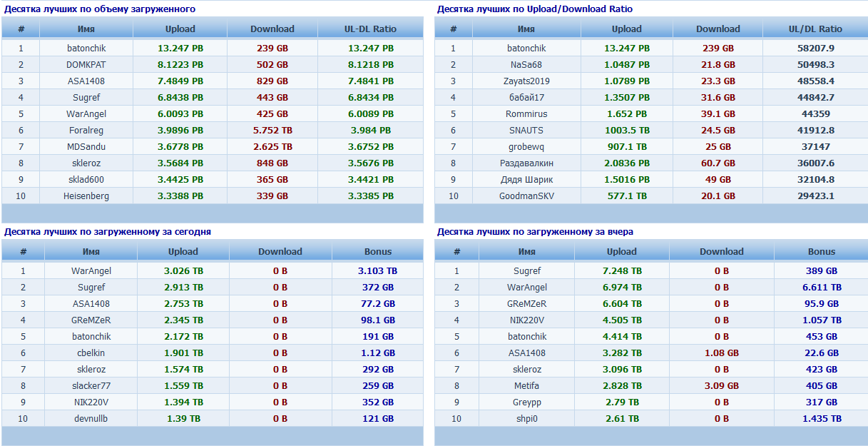Click upload value 3.026 TB
Image resolution: width=868 pixels, height=446 pixels.
point(183,270)
